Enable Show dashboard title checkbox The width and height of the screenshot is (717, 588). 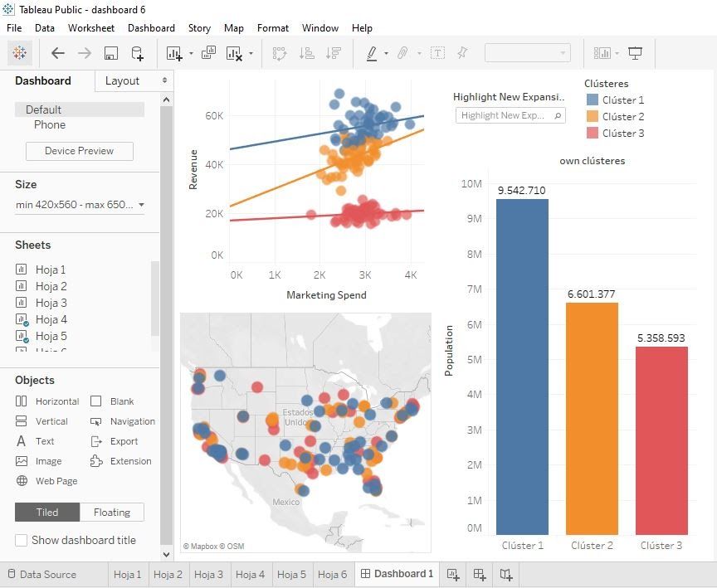[22, 540]
